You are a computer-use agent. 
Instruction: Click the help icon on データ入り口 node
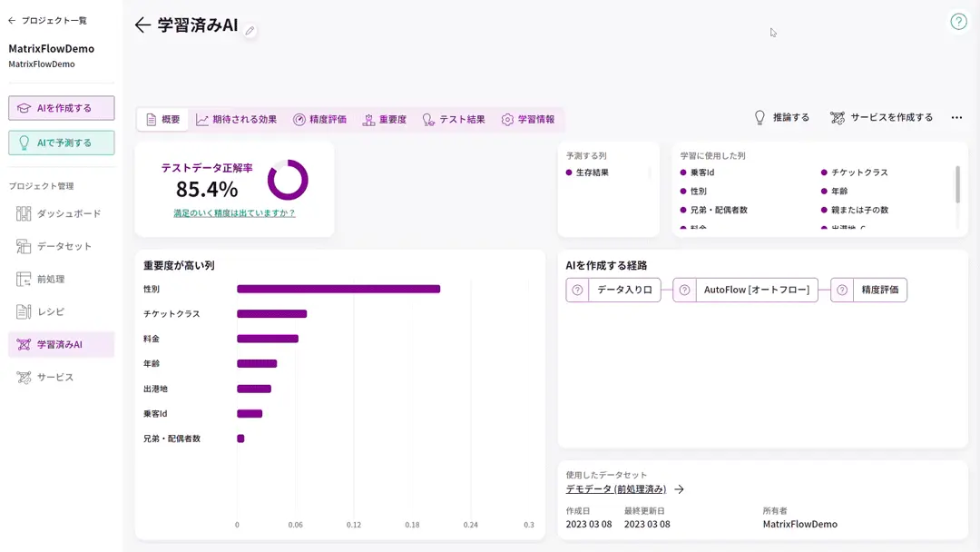[x=577, y=290]
